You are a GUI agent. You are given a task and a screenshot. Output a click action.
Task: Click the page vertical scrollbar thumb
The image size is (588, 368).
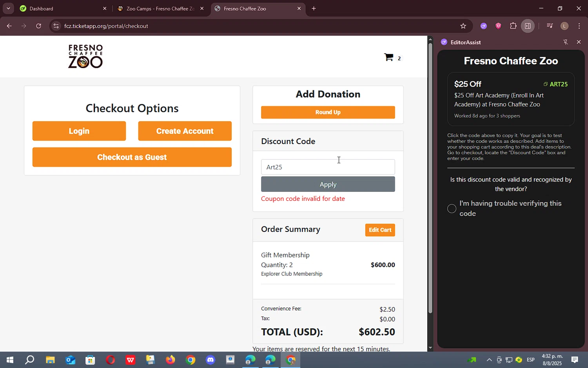click(430, 178)
